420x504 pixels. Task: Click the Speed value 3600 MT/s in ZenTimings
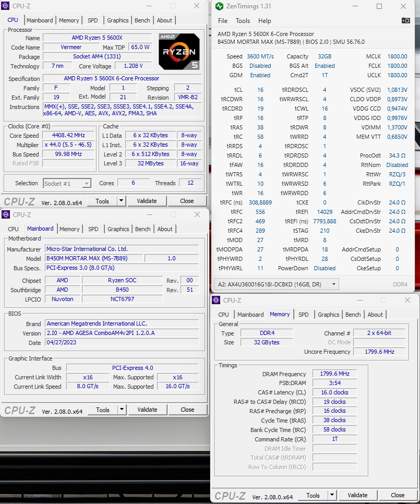pyautogui.click(x=260, y=56)
